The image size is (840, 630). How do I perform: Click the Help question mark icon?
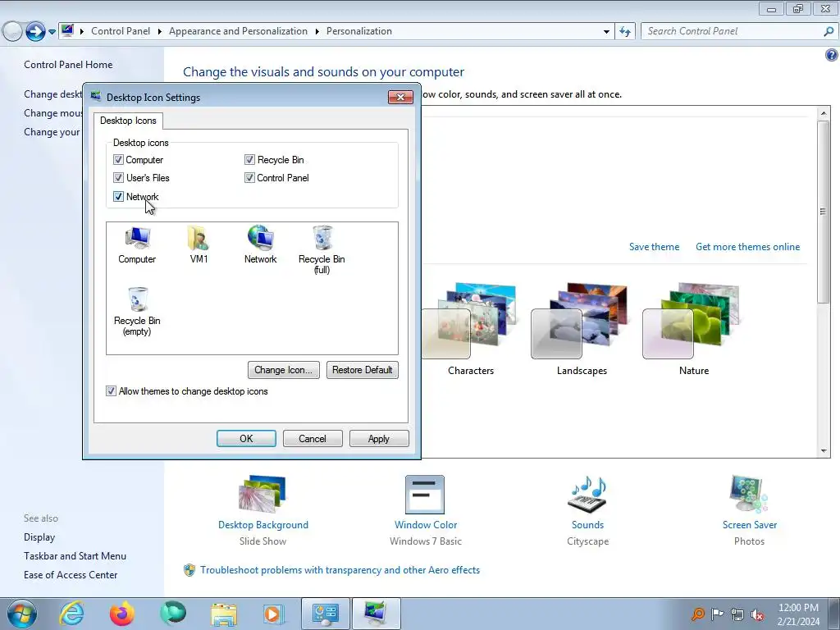(x=832, y=55)
